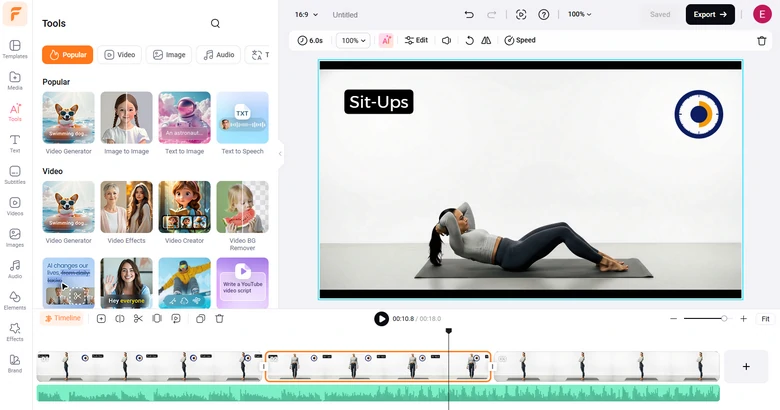Open the account avatar E
The height and width of the screenshot is (410, 780).
762,14
